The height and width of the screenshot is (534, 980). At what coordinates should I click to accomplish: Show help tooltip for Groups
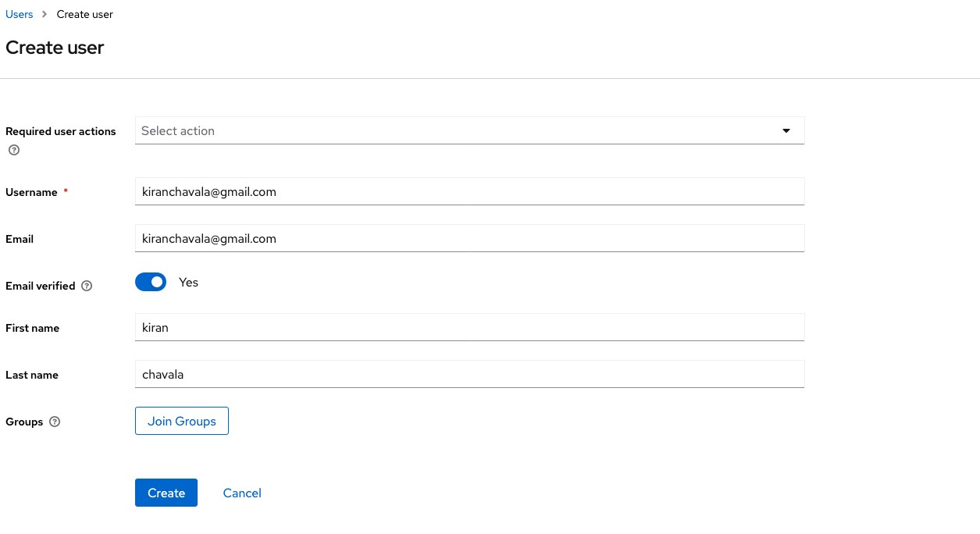tap(55, 422)
